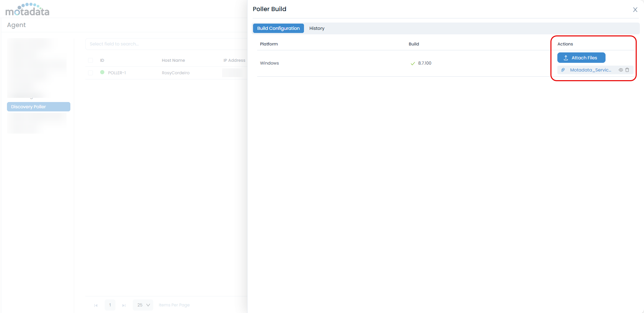644x313 pixels.
Task: Click the green status dot for POLLER-1
Action: (102, 73)
